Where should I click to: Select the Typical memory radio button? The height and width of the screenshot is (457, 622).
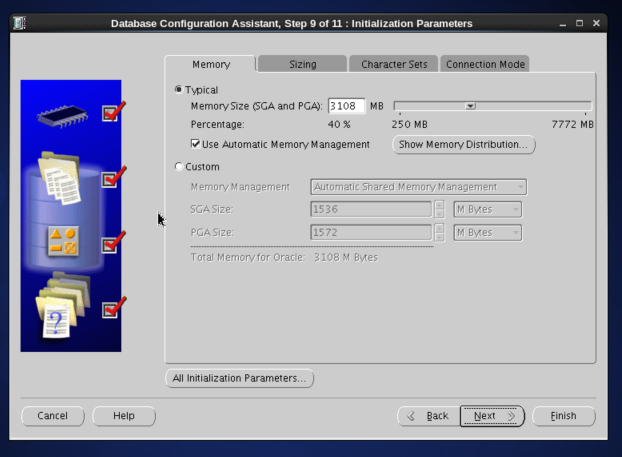pyautogui.click(x=179, y=89)
